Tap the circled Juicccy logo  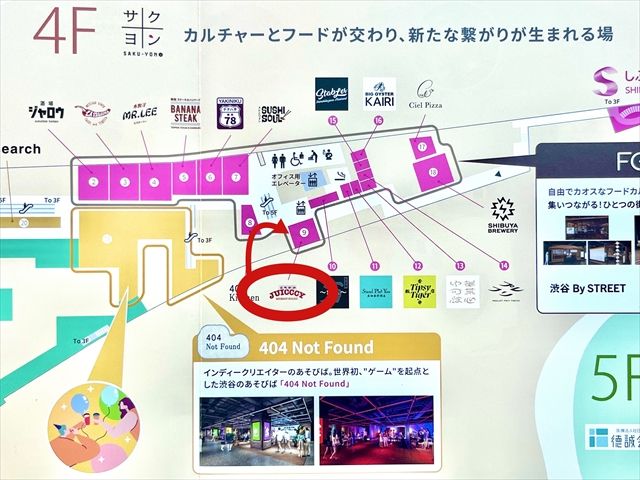pos(285,291)
